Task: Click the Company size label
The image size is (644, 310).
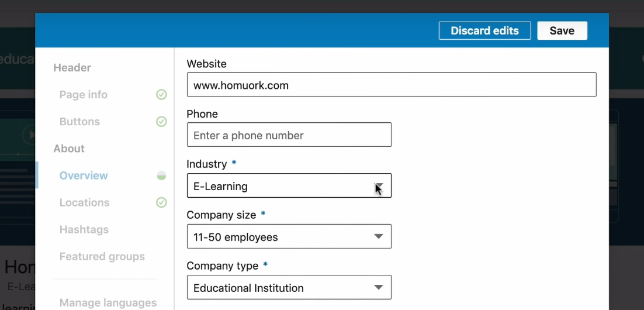Action: click(x=221, y=215)
